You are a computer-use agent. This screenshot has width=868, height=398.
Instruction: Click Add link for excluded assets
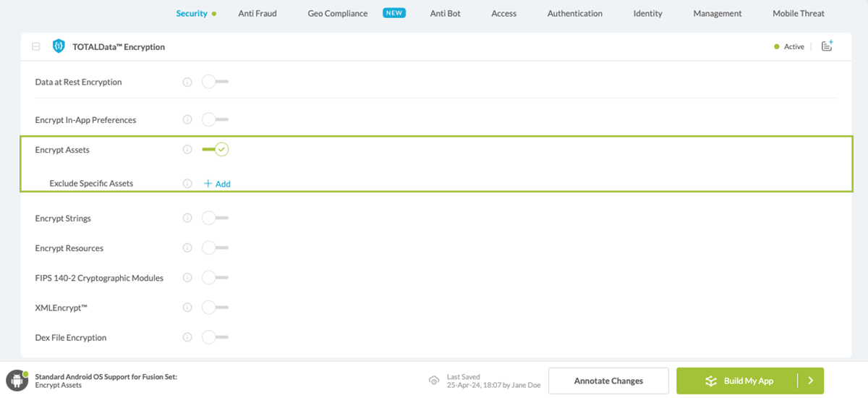coord(217,184)
